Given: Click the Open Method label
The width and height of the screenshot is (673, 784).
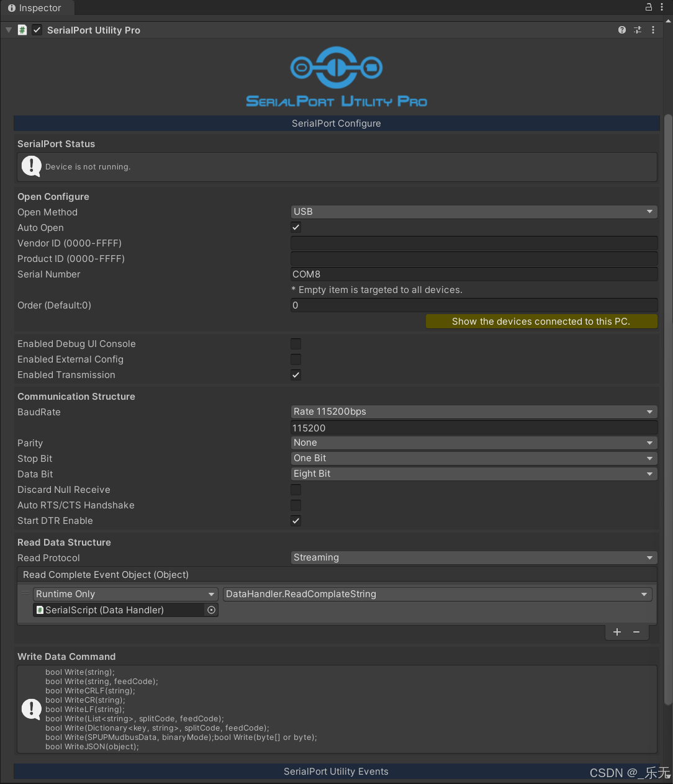Looking at the screenshot, I should pyautogui.click(x=47, y=212).
